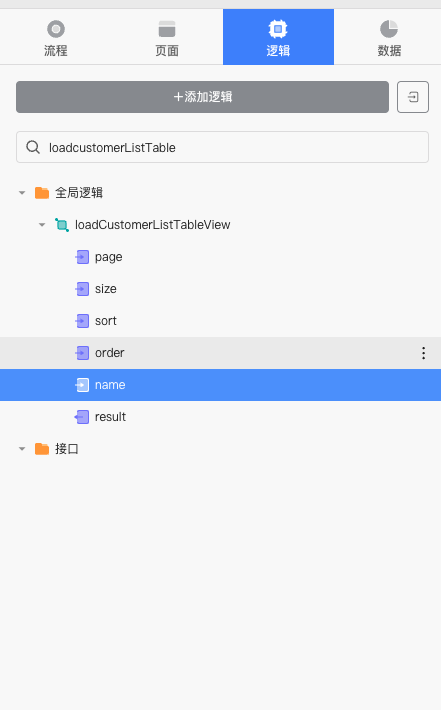Switch to the 页面 tab
The image size is (441, 710).
[167, 37]
